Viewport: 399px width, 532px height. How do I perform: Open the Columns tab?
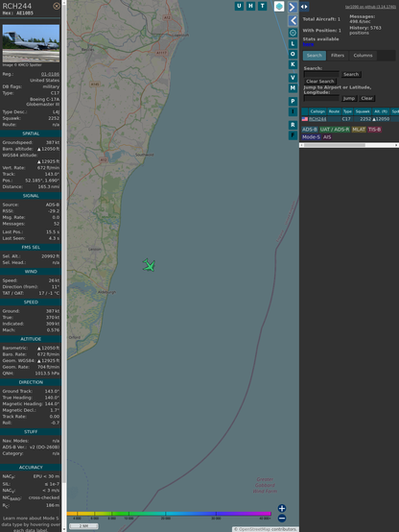coord(363,56)
